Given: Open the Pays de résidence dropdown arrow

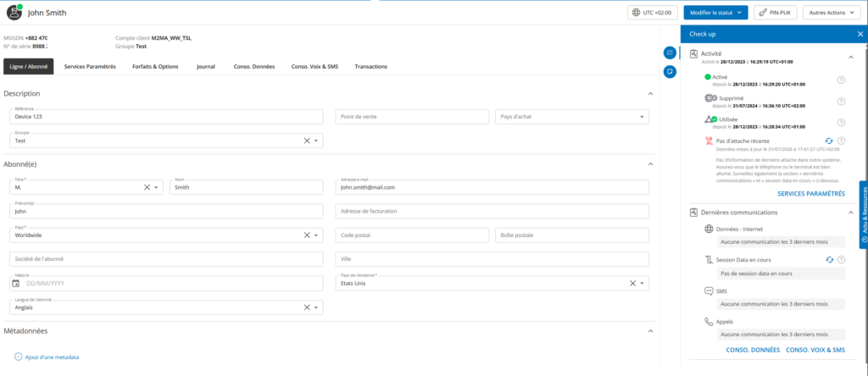Looking at the screenshot, I should [x=643, y=283].
